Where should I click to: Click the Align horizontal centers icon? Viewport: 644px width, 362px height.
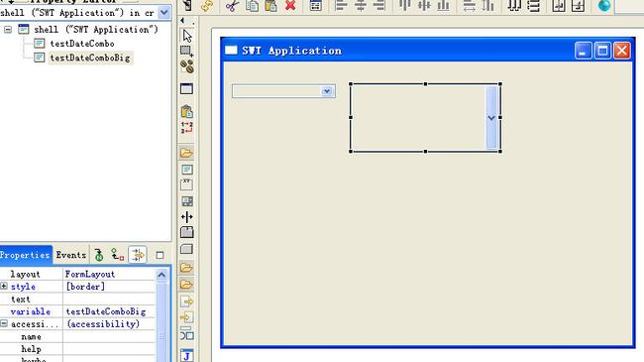tap(361, 6)
